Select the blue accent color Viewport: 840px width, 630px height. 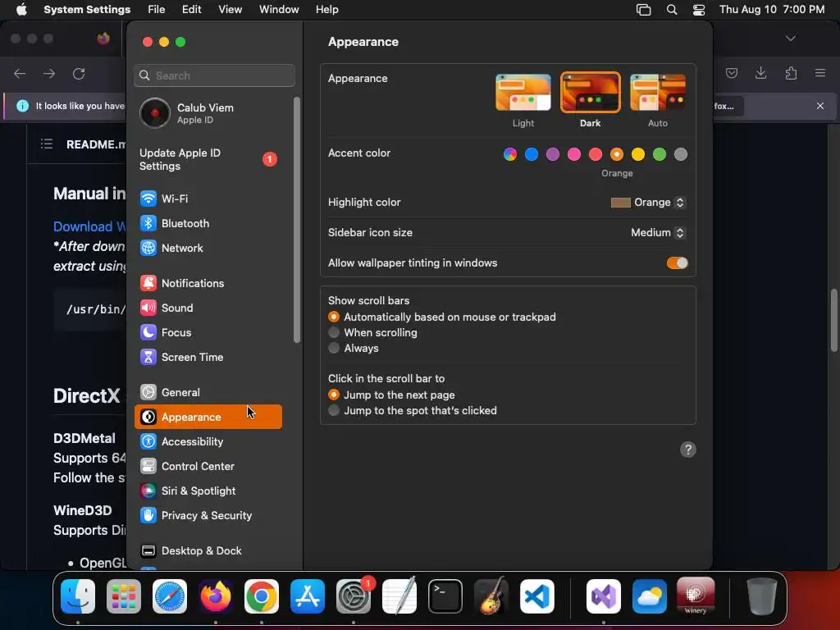[532, 154]
